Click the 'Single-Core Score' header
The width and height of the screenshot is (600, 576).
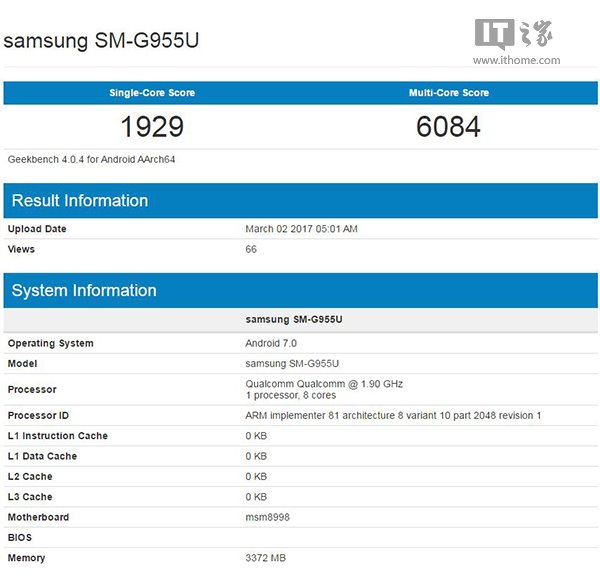[152, 93]
